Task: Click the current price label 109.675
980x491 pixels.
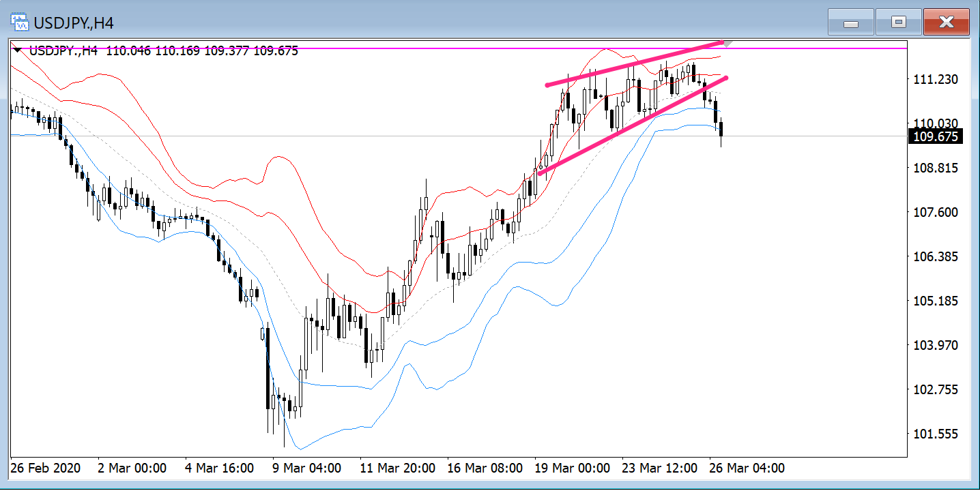Action: tap(935, 136)
